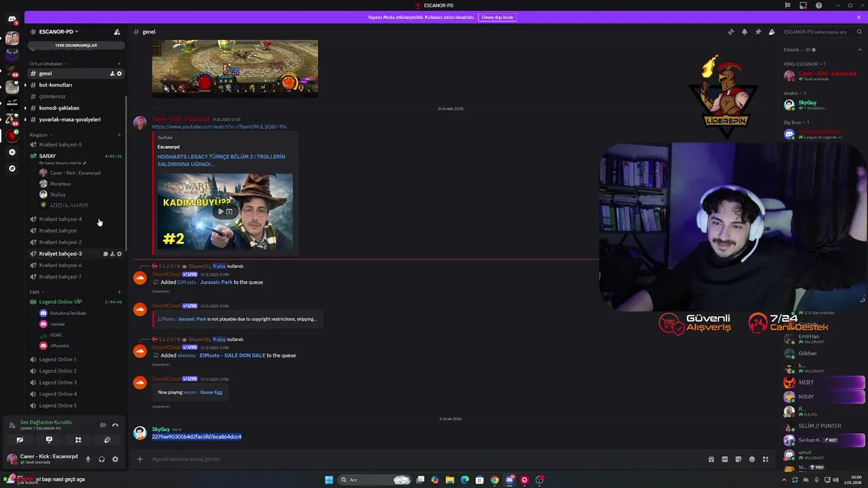Collapse the FAM category

(35, 292)
